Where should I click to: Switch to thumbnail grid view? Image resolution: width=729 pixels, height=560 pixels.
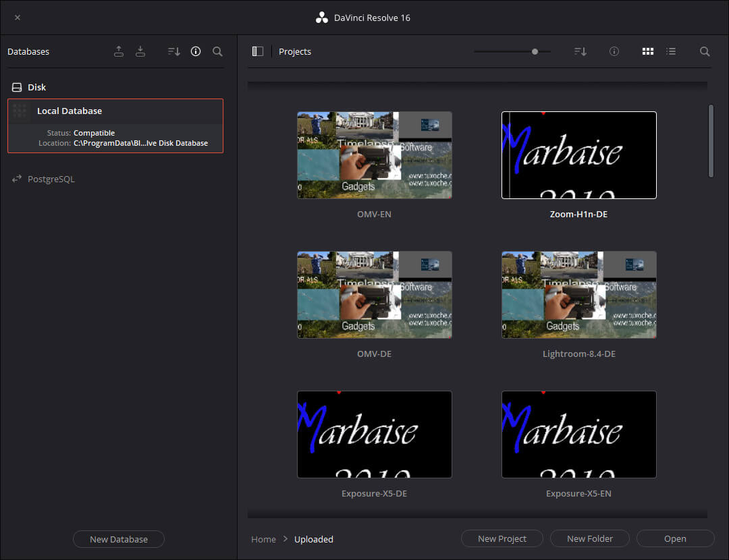(647, 51)
